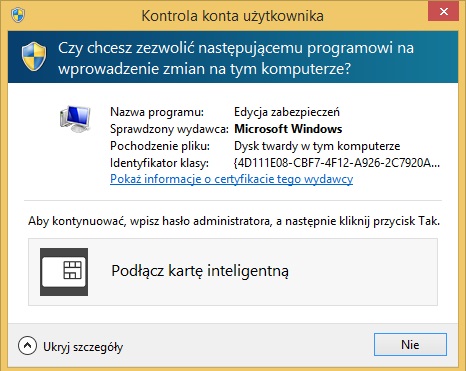Click the 'Aby kontynuować' instruction text
466x371 pixels.
tap(234, 221)
